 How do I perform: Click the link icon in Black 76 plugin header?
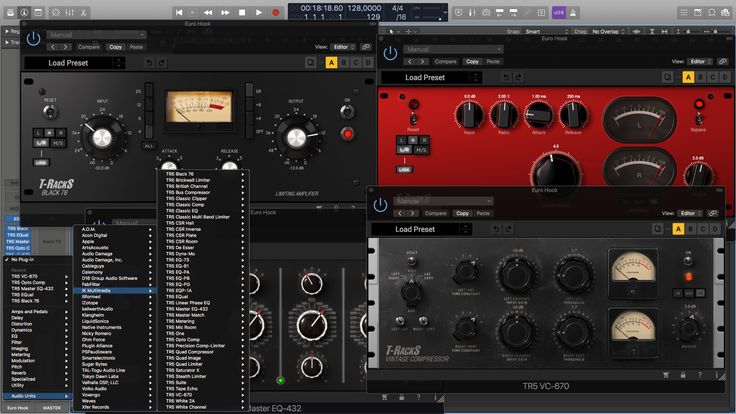(x=367, y=47)
